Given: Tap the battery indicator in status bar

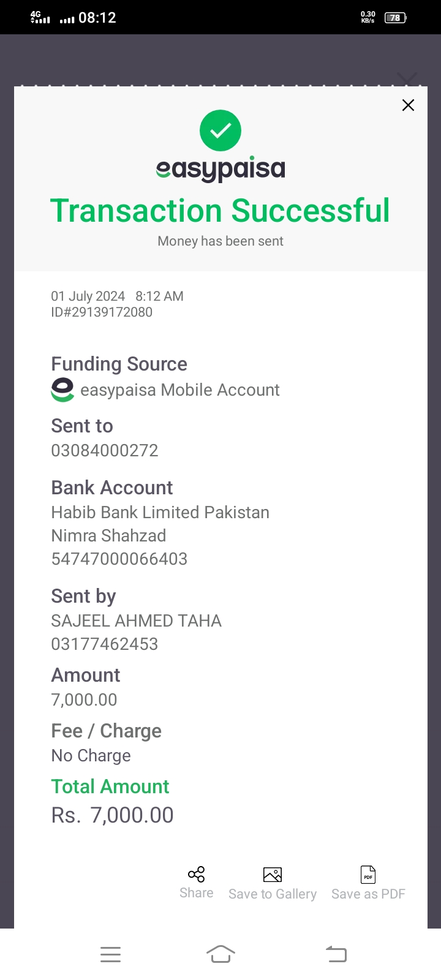Looking at the screenshot, I should tap(395, 18).
